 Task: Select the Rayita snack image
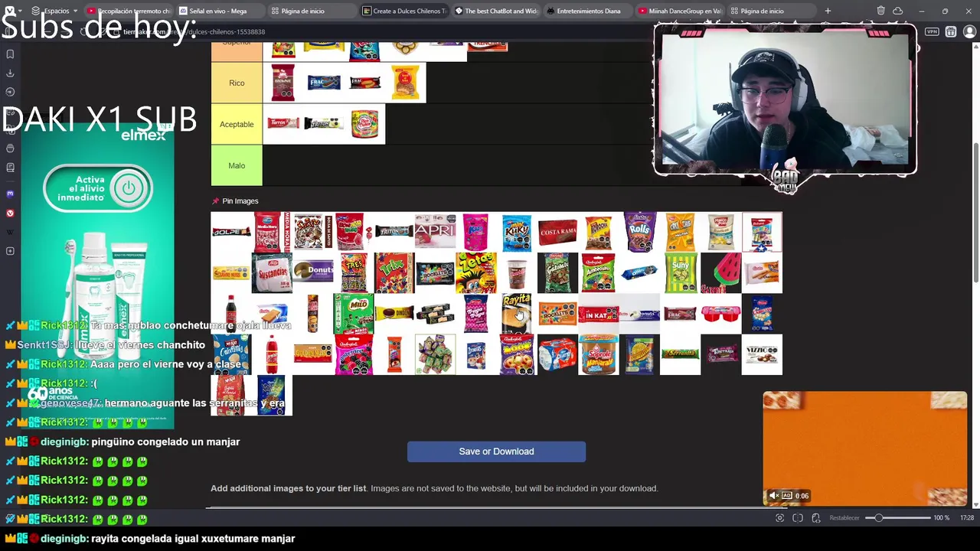pyautogui.click(x=517, y=314)
